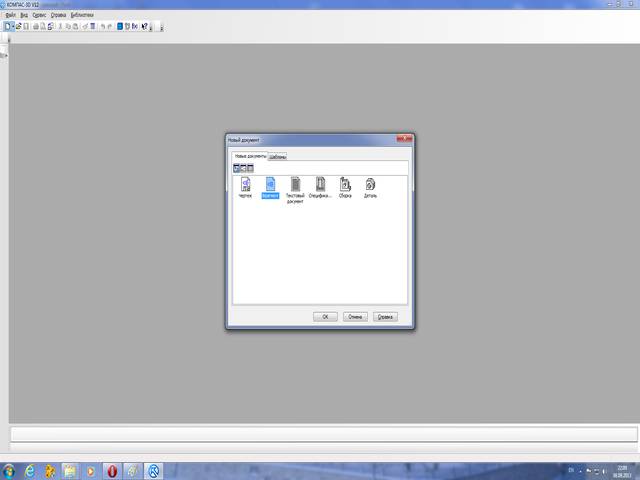
Task: Choose the Деталь part icon
Action: (x=370, y=185)
